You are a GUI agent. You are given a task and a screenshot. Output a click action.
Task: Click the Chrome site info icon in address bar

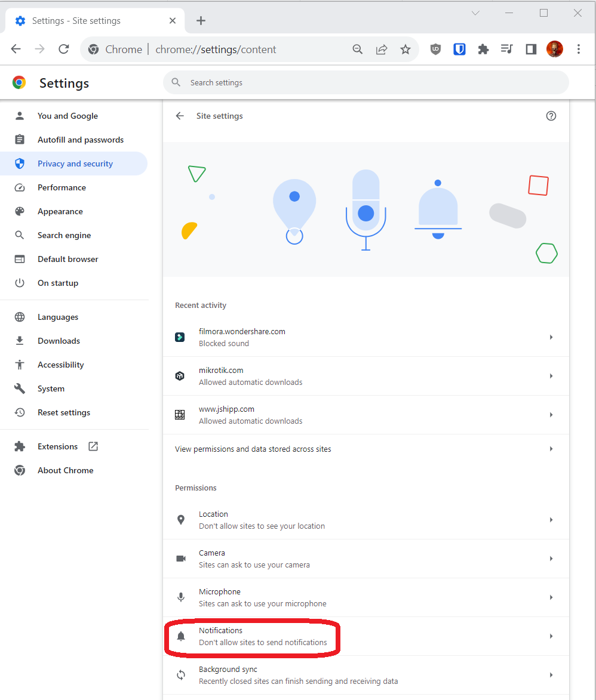click(x=93, y=49)
